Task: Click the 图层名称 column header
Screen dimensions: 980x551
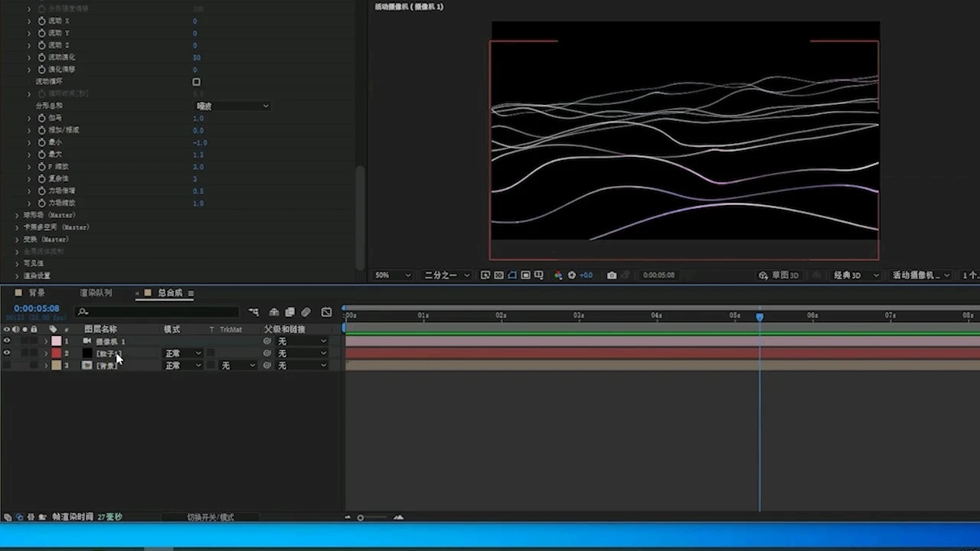Action: pos(100,330)
